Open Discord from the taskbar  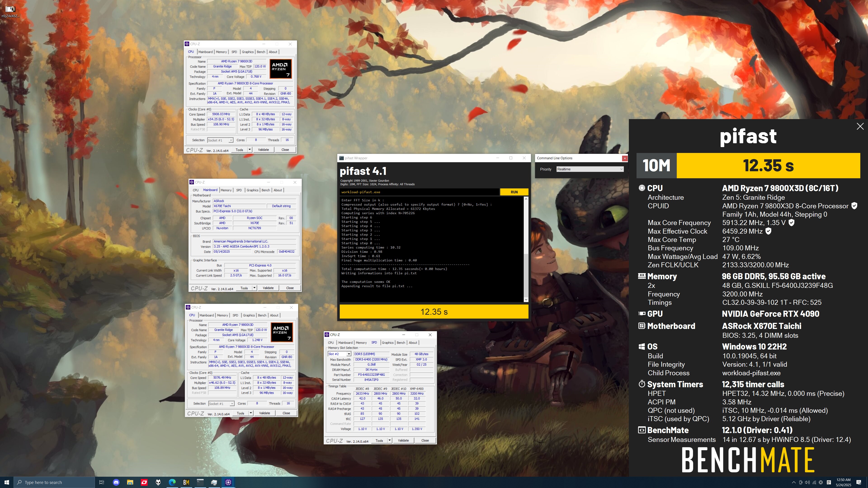point(116,482)
